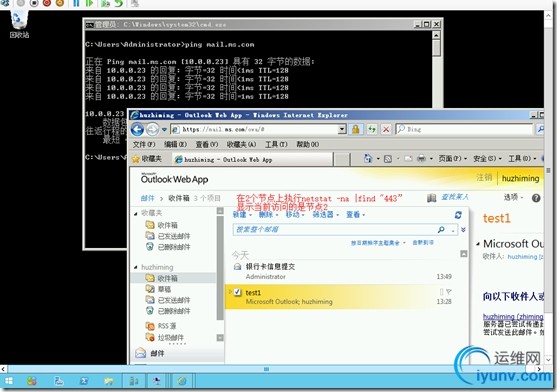Collapse the huzhiming mailbox tree
557x392 pixels.
[136, 267]
